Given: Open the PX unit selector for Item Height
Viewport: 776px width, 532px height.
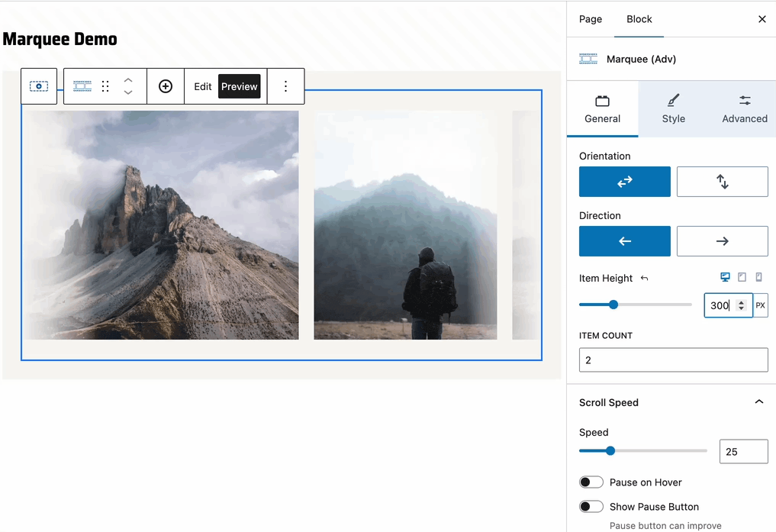Looking at the screenshot, I should [760, 305].
